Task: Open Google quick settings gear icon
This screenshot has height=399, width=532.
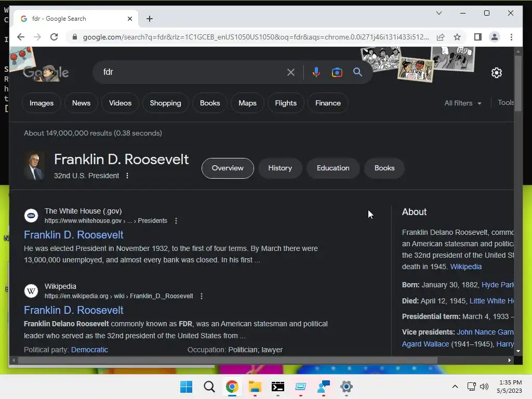Action: (x=496, y=73)
